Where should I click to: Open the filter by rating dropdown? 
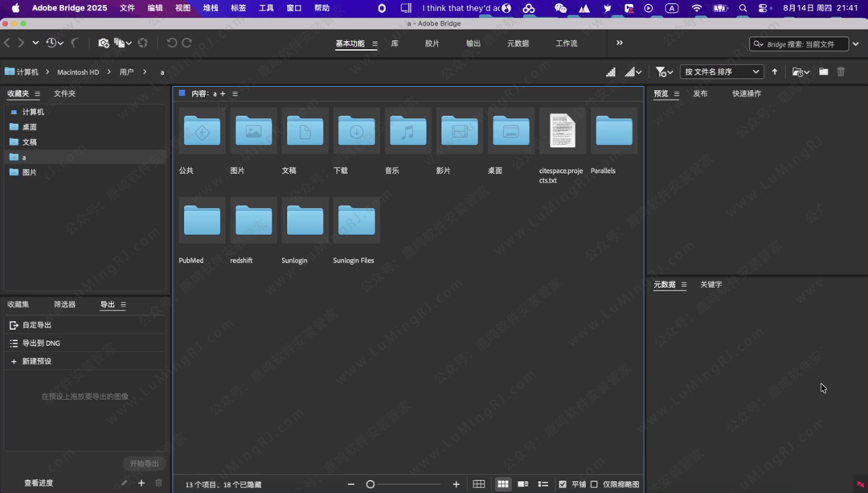pos(662,72)
